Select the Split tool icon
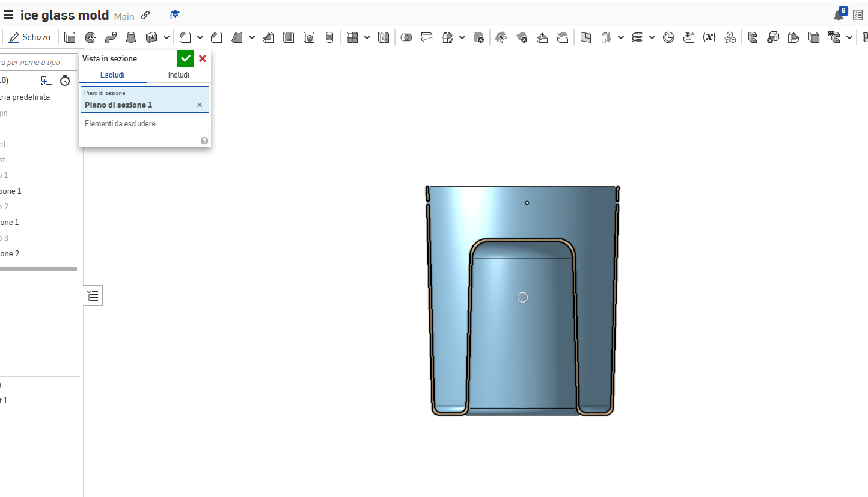This screenshot has height=497, width=868. pyautogui.click(x=427, y=37)
